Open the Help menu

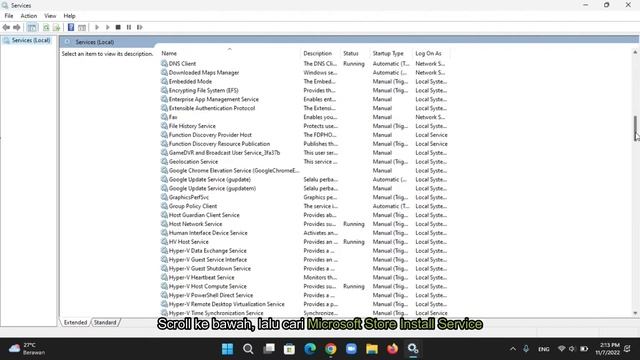[x=69, y=16]
